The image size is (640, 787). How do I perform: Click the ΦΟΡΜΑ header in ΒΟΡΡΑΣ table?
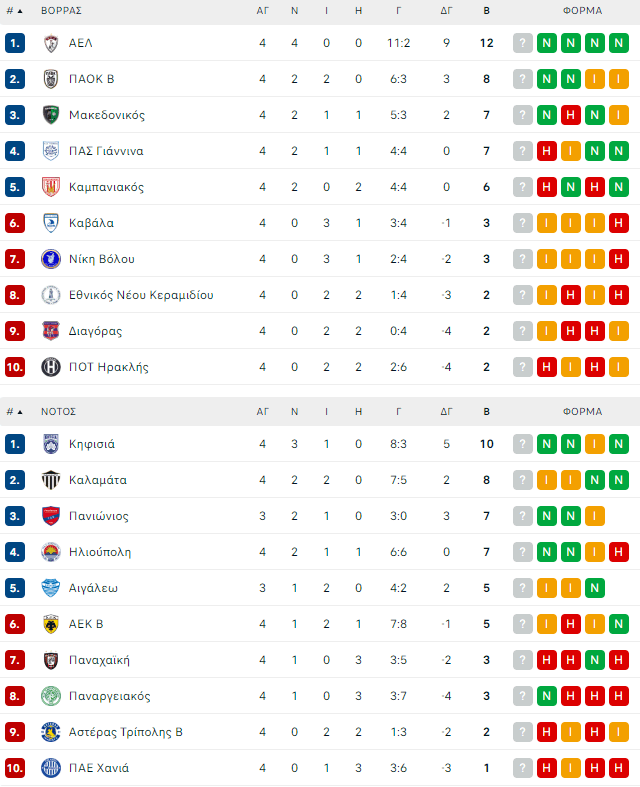point(582,10)
